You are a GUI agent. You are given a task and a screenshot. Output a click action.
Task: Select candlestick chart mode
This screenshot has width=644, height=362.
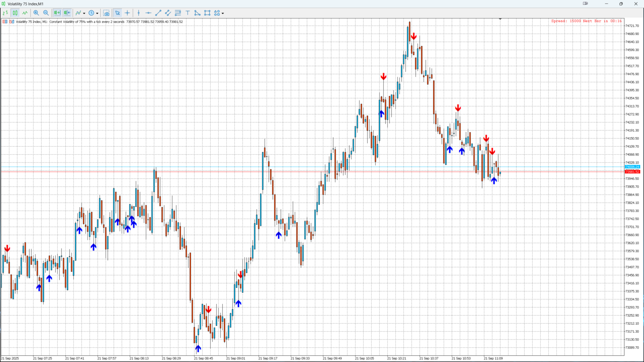coord(15,13)
